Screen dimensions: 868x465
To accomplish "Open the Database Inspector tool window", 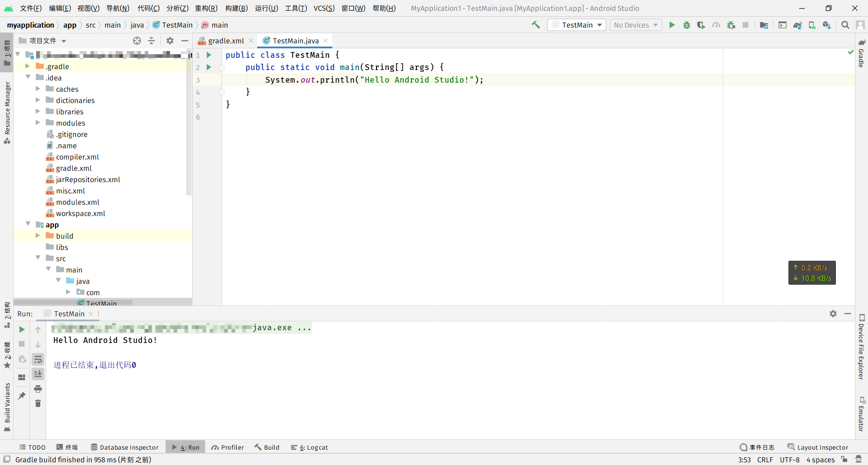I will (x=125, y=447).
